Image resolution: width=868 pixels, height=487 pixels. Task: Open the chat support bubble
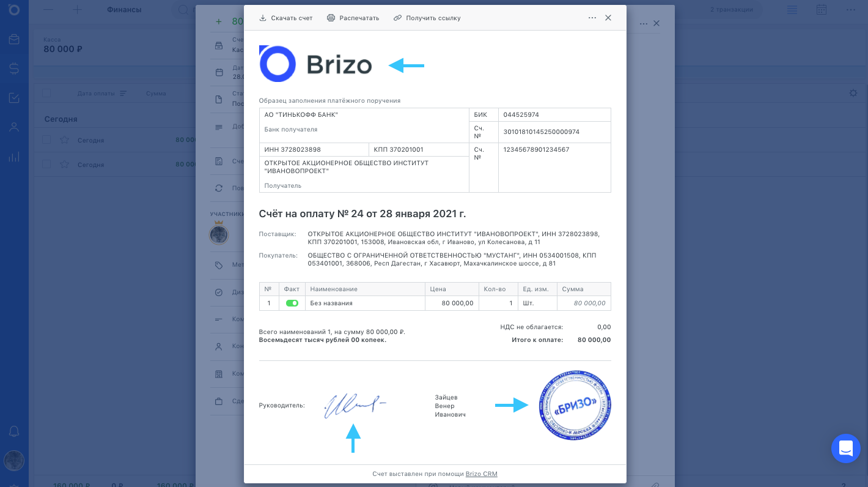(846, 448)
